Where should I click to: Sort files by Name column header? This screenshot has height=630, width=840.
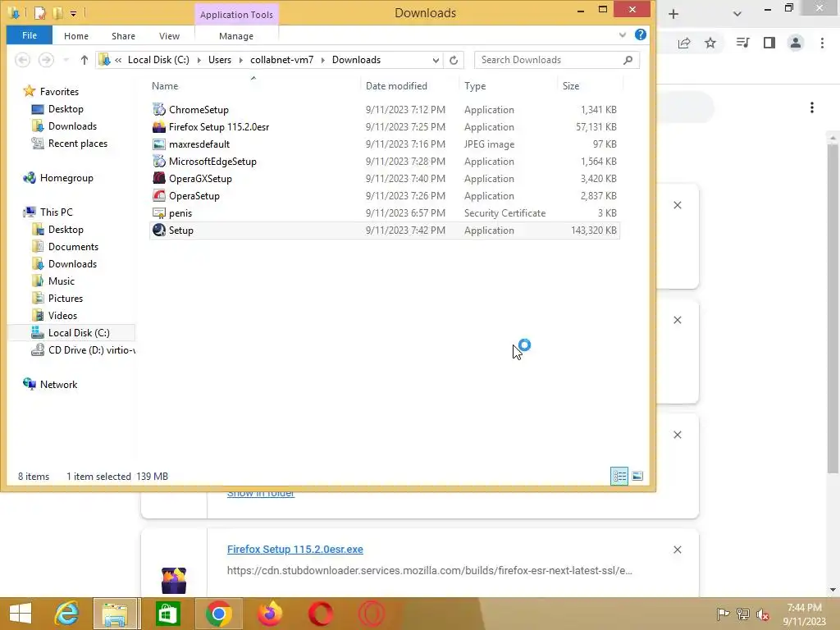pyautogui.click(x=253, y=85)
